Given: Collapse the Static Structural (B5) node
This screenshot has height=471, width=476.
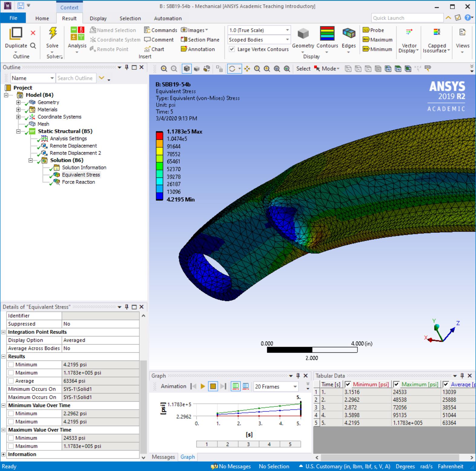Looking at the screenshot, I should [18, 131].
